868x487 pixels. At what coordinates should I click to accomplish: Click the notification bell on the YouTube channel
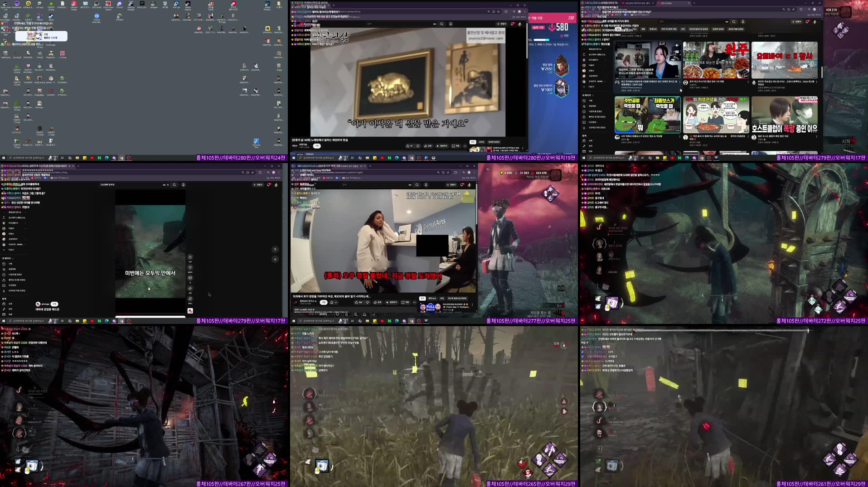331,302
